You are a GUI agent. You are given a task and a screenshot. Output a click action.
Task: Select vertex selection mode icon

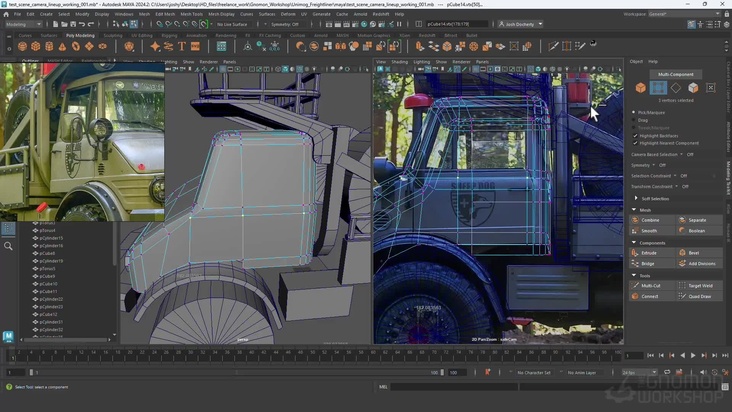[x=658, y=87]
